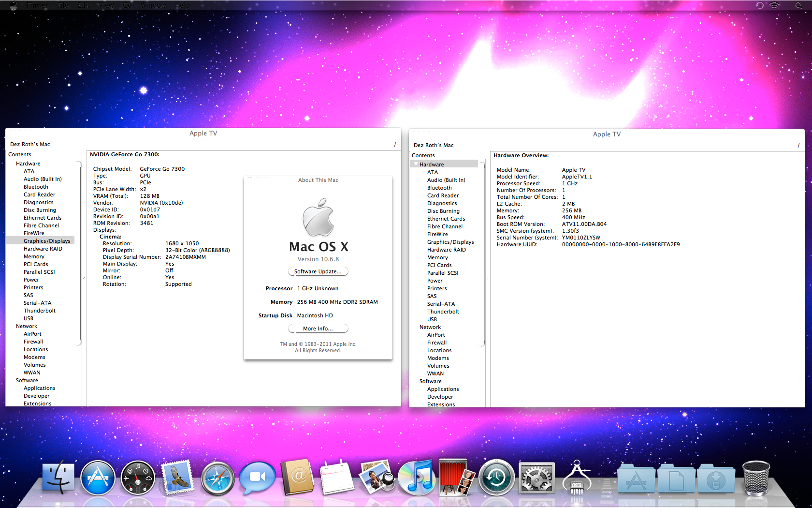This screenshot has width=812, height=508.
Task: Select Bluetooth in the Hardware Overview window
Action: pos(439,188)
